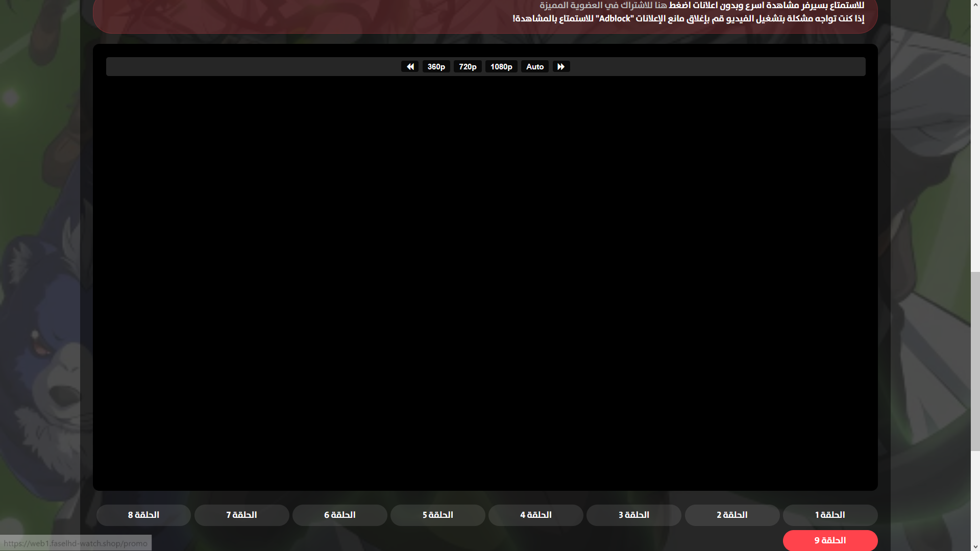The width and height of the screenshot is (980, 551).
Task: Select 720p video quality
Action: point(468,67)
